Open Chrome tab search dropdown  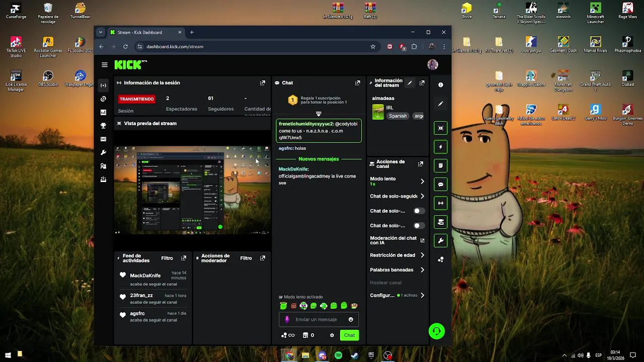click(x=101, y=32)
